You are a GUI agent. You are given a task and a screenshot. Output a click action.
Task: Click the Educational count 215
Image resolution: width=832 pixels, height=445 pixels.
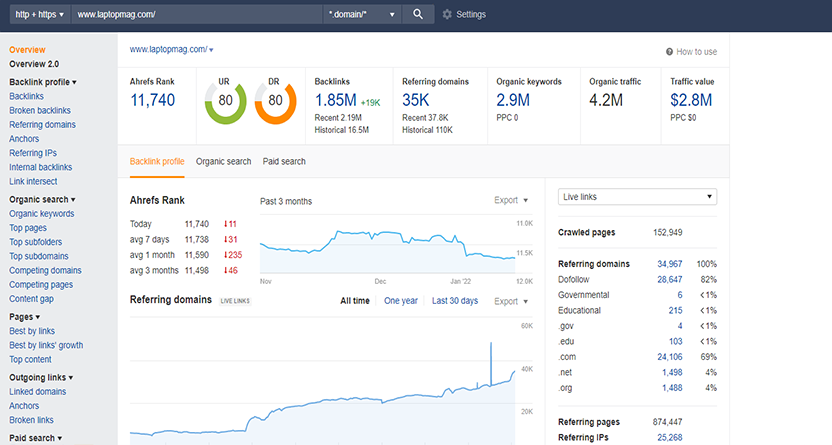click(x=675, y=310)
